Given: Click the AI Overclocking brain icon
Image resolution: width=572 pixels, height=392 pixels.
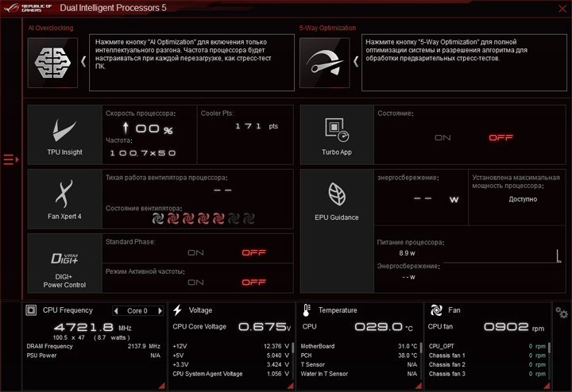Looking at the screenshot, I should coord(52,63).
